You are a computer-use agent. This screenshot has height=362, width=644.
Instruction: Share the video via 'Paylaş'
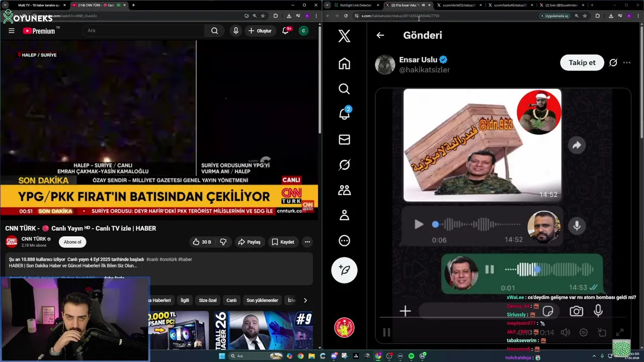pos(249,242)
